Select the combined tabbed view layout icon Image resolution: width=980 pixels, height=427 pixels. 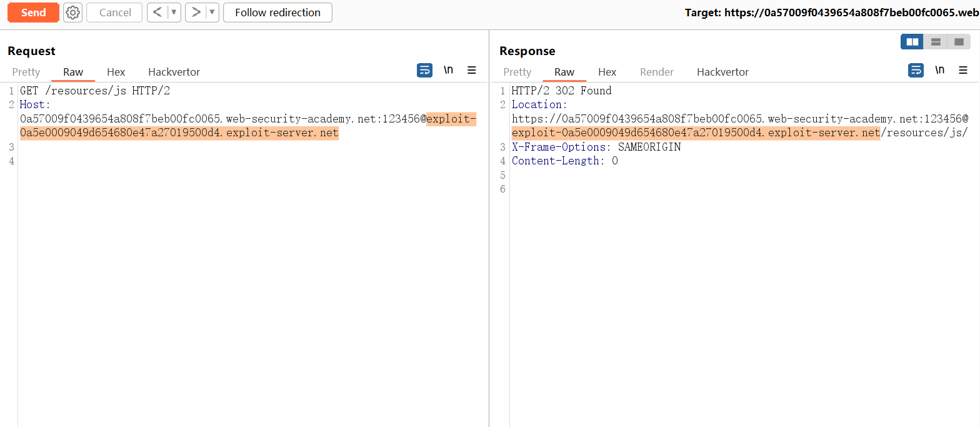959,42
